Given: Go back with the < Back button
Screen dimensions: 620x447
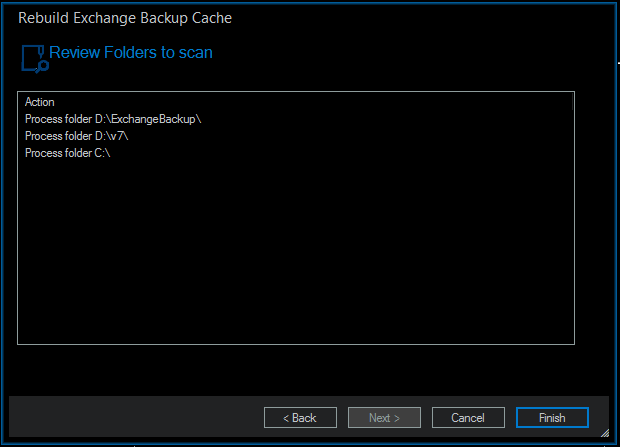Looking at the screenshot, I should click(300, 417).
